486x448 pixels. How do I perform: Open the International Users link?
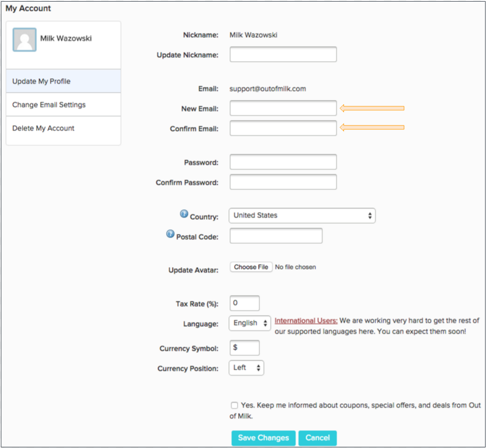pos(306,320)
